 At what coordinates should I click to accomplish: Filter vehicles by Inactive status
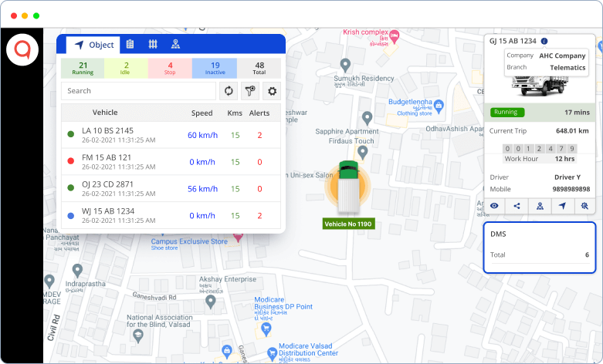[x=215, y=69]
